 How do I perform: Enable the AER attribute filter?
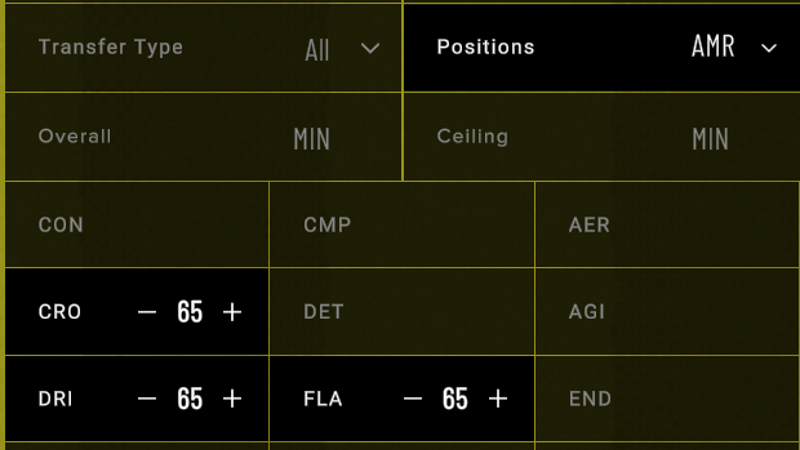click(668, 224)
